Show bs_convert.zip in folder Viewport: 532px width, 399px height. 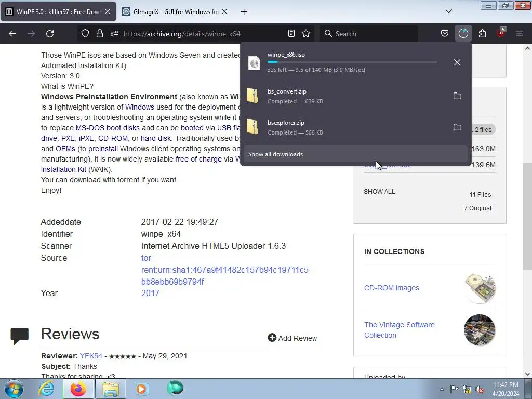[457, 96]
